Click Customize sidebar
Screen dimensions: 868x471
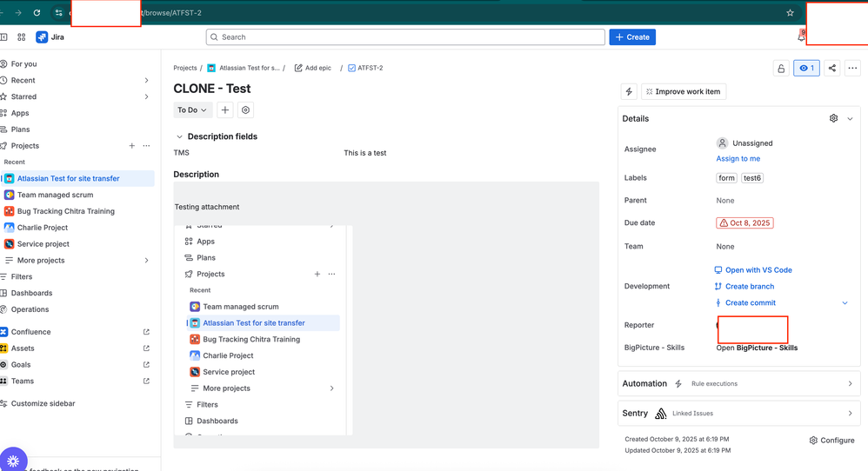[43, 403]
